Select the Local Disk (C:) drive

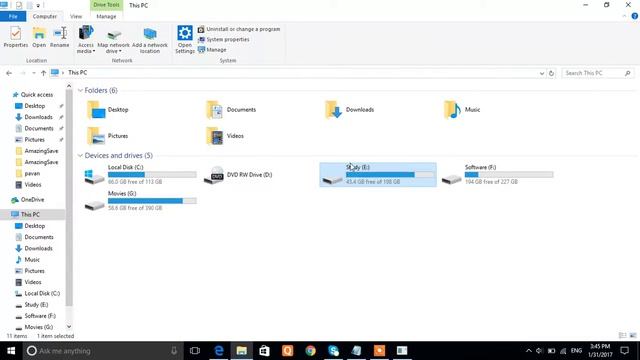140,175
